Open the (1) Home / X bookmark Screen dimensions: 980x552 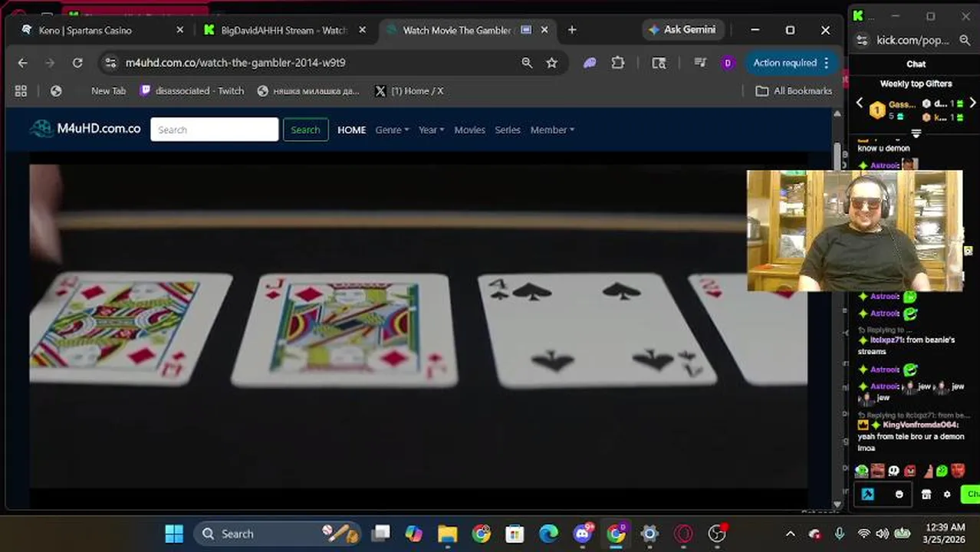pos(409,90)
